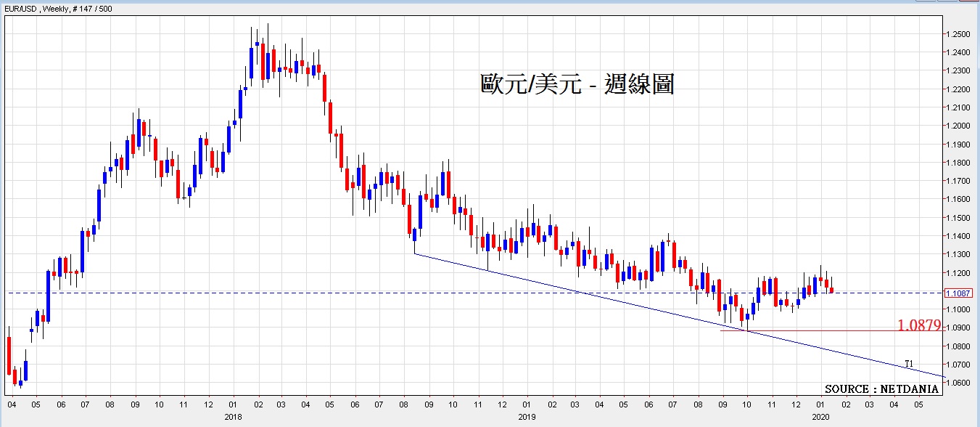Click the 1.1087 current price tag
Image resolution: width=980 pixels, height=427 pixels.
coord(957,293)
